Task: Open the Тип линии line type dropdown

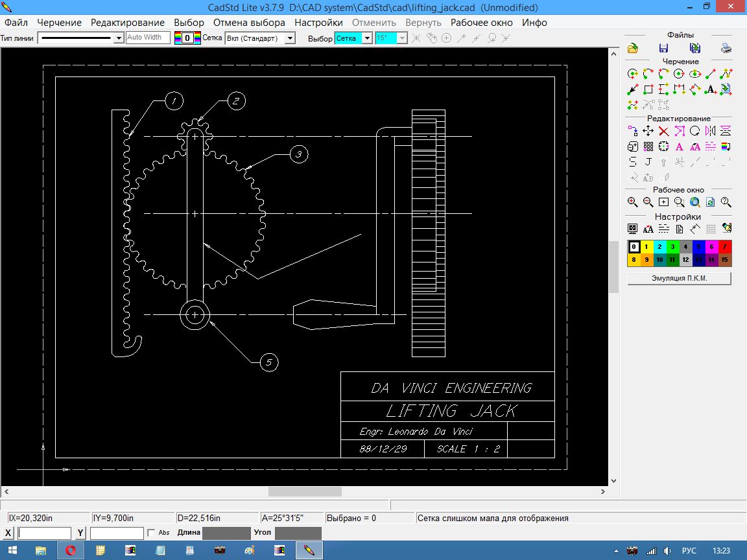Action: 118,38
